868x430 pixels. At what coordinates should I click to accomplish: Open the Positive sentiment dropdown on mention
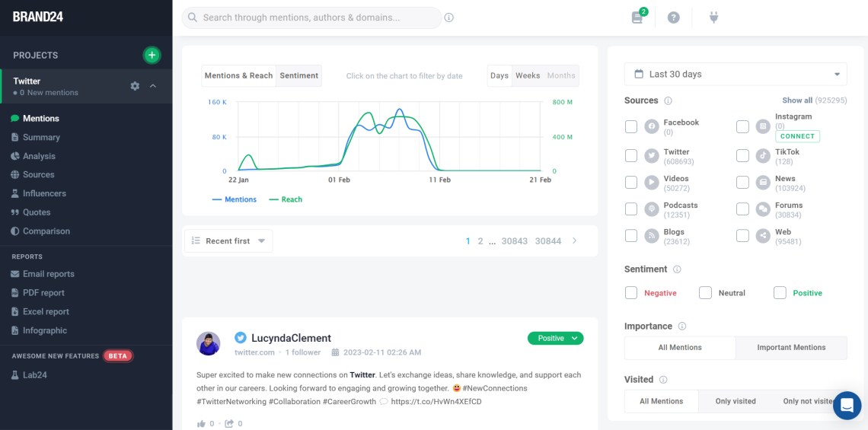click(555, 338)
